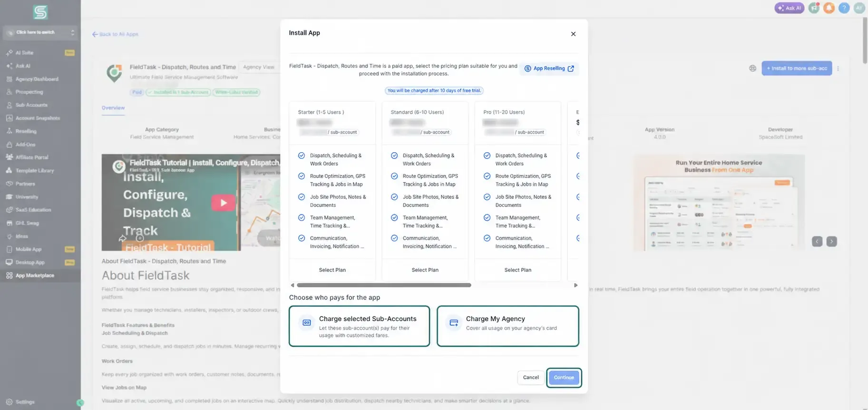Click the app logo in sidebar

(x=40, y=12)
